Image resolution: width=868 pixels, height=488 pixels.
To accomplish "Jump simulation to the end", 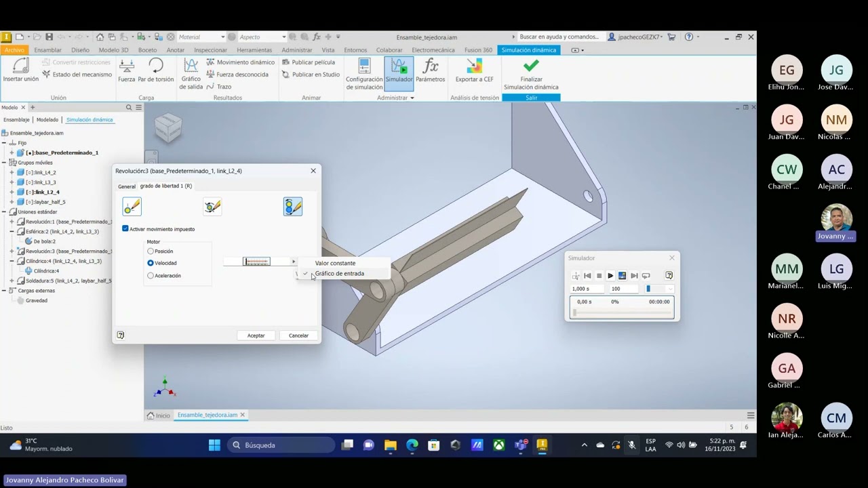I will pyautogui.click(x=634, y=276).
